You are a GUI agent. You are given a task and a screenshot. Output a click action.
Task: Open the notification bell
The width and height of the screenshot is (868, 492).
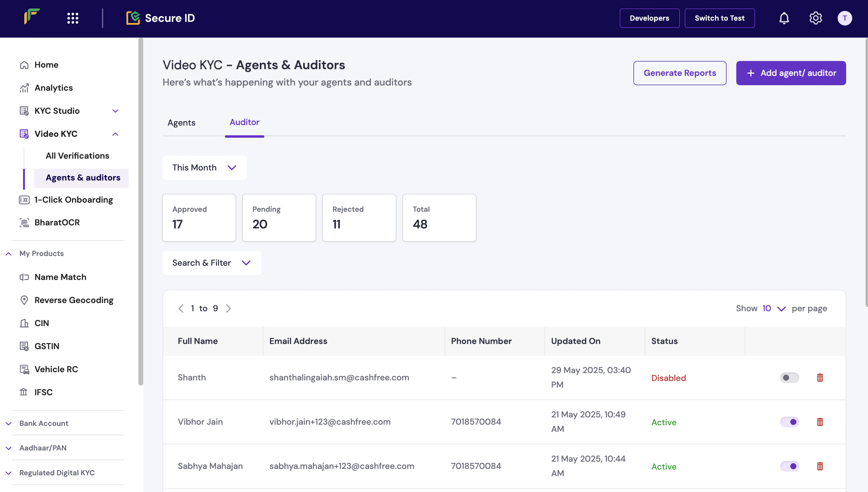point(784,18)
